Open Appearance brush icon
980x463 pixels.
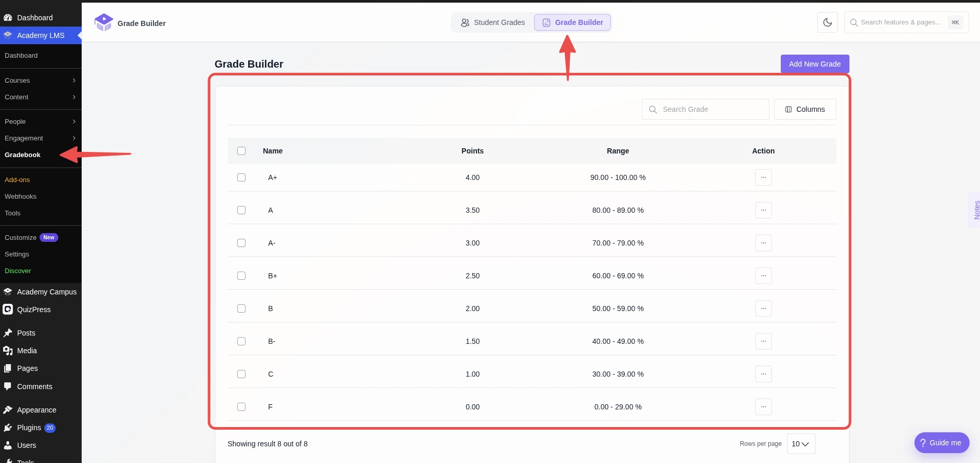[x=8, y=410]
